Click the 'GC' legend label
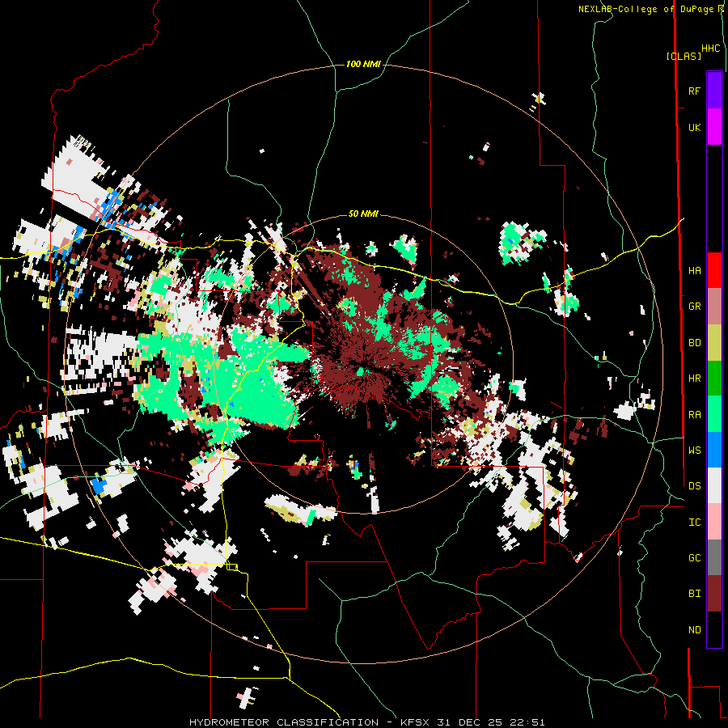The height and width of the screenshot is (728, 728). click(x=694, y=557)
